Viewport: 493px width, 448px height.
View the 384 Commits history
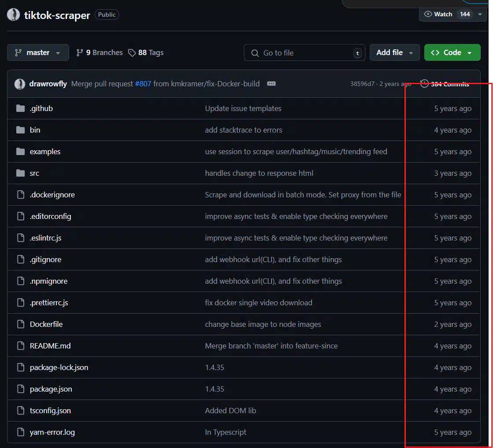coord(445,84)
